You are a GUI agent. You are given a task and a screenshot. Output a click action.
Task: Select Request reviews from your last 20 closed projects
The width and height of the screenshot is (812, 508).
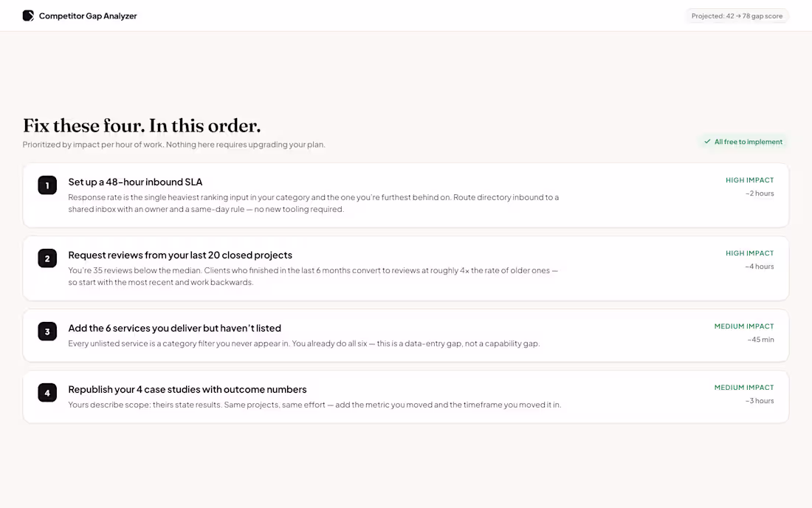[x=180, y=255]
